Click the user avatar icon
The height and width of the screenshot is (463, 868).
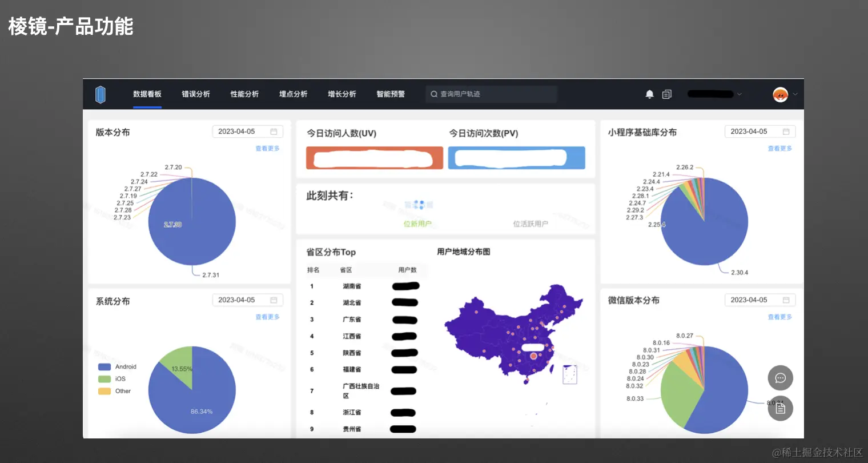(780, 94)
